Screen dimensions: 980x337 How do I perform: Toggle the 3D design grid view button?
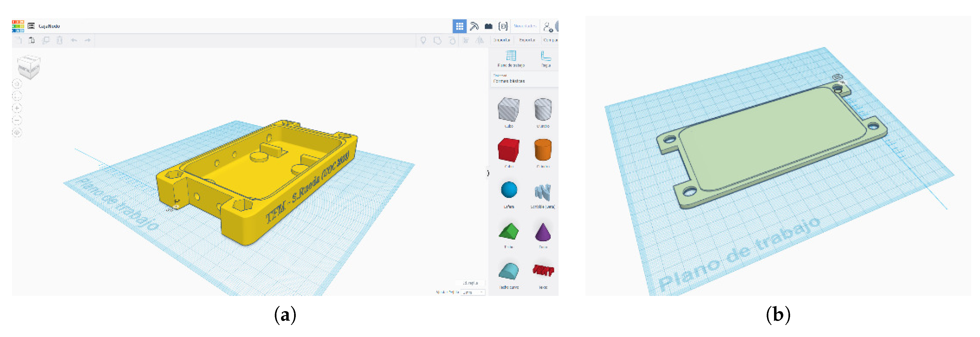459,26
